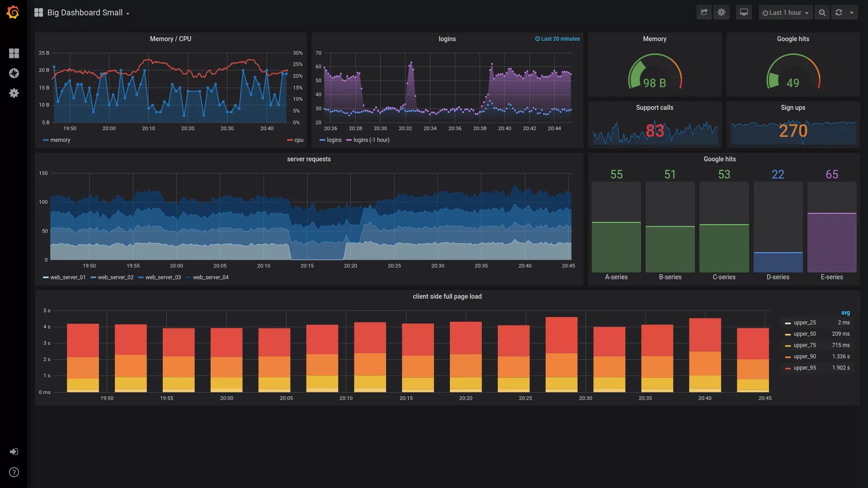This screenshot has width=868, height=488.
Task: Open dashboard settings gear in top bar
Action: 722,13
